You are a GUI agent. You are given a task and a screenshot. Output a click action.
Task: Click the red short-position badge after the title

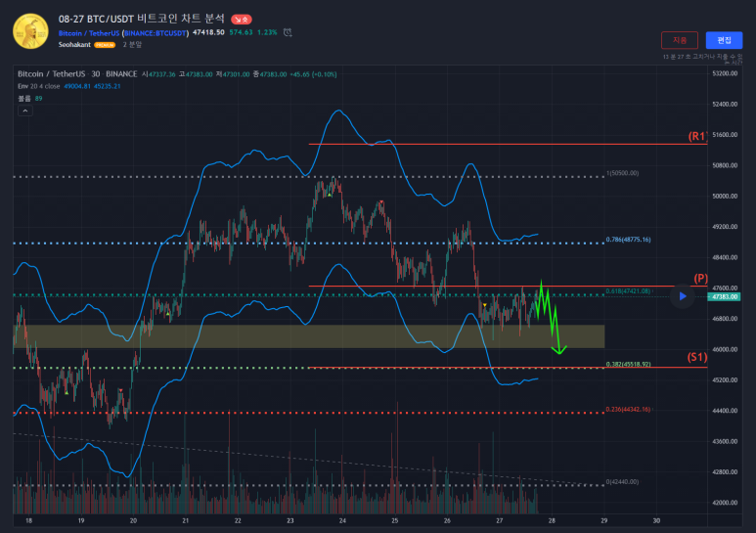pyautogui.click(x=242, y=19)
